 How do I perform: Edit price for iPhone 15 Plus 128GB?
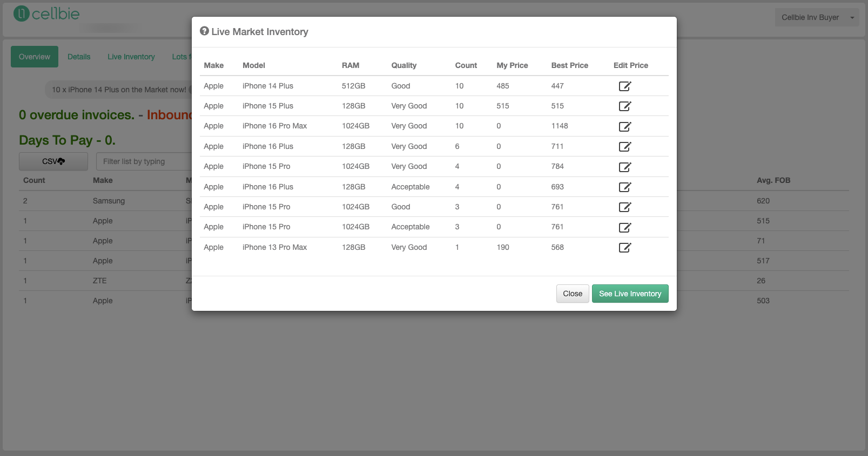pyautogui.click(x=625, y=106)
